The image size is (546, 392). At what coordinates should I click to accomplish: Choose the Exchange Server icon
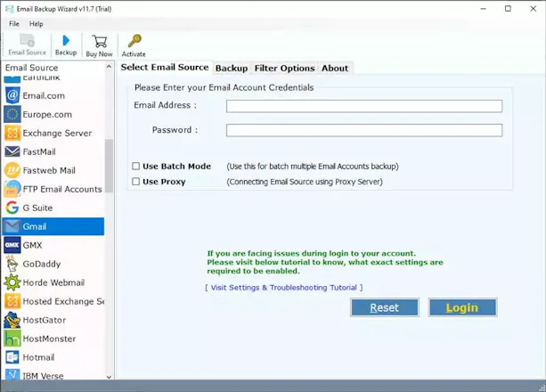[12, 133]
